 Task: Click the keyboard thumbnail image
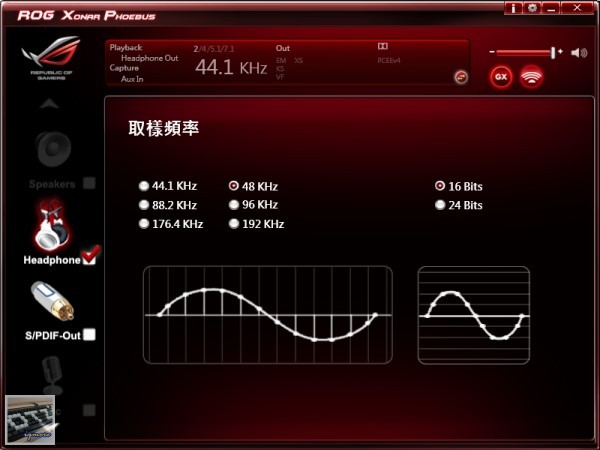[x=30, y=419]
